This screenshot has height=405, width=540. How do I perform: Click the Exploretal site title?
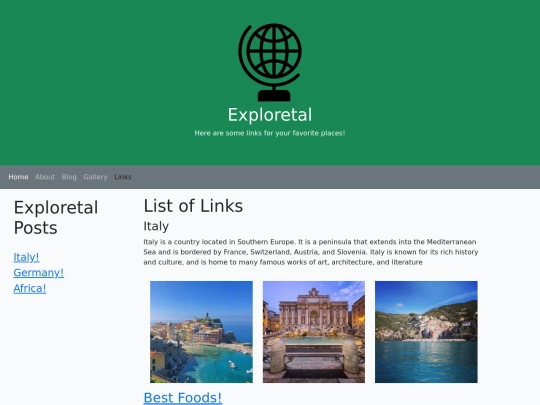pyautogui.click(x=270, y=115)
